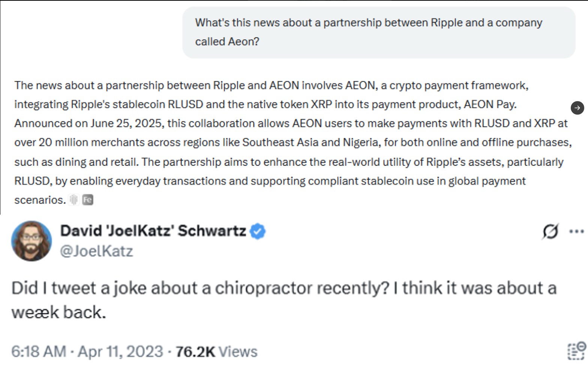Click the response paragraph's first line about AEON
Screen dimensions: 588x366
[x=271, y=85]
